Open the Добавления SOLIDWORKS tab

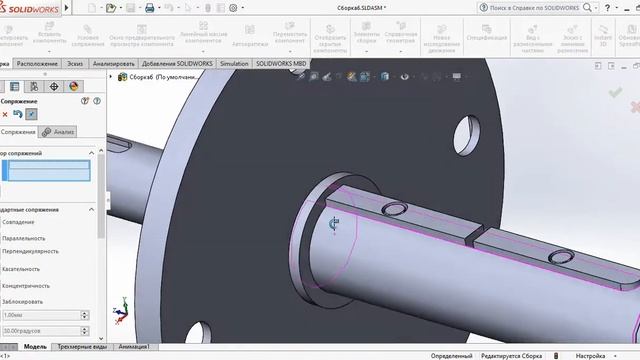click(x=177, y=64)
